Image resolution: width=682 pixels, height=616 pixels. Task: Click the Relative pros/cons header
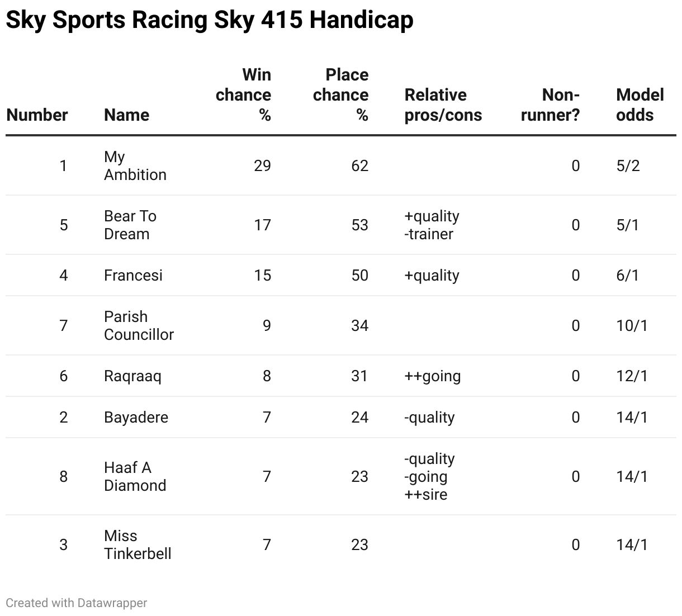[443, 105]
